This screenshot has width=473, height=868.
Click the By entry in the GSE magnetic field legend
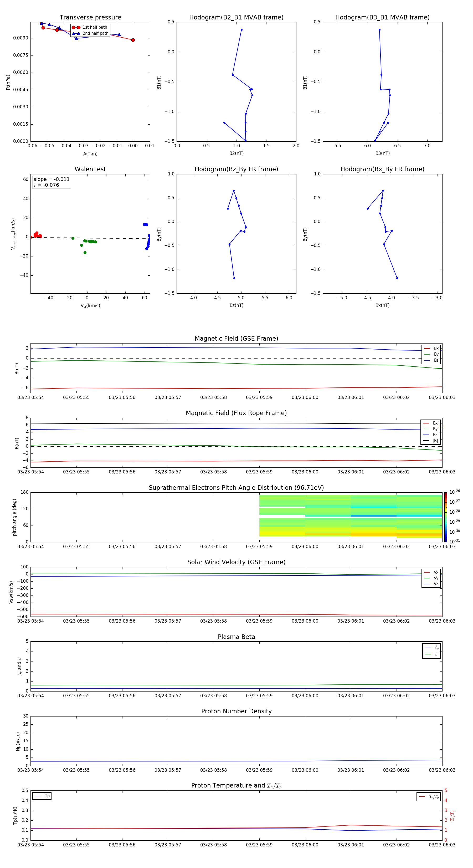(x=431, y=354)
